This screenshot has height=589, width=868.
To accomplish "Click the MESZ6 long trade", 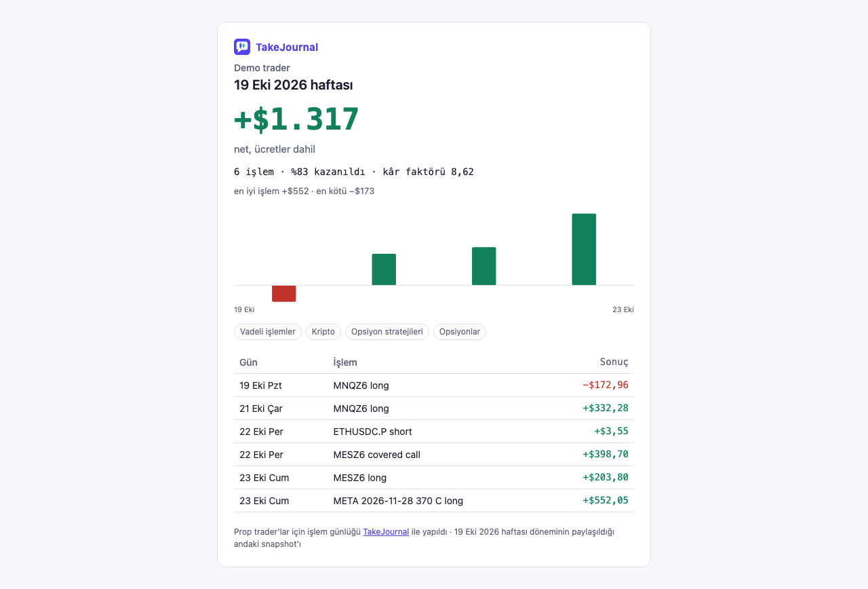I will pyautogui.click(x=360, y=478).
